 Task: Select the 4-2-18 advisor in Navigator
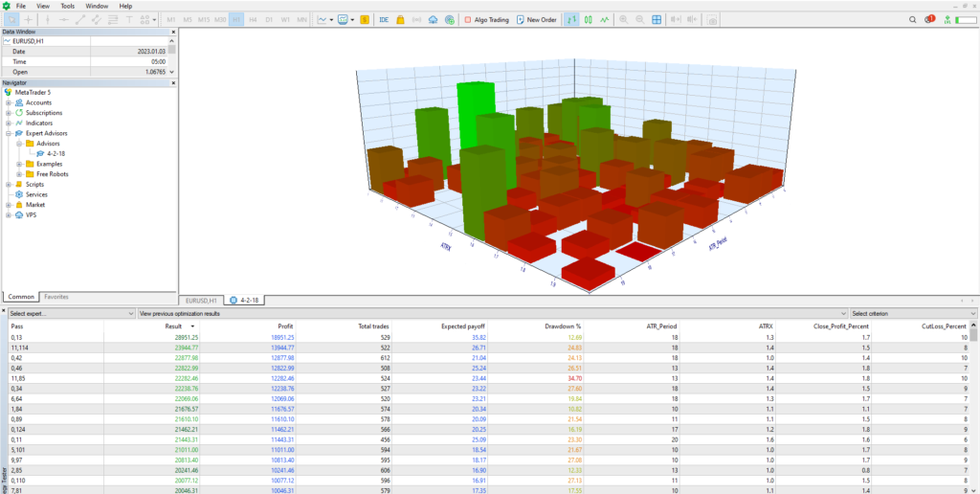coord(56,153)
